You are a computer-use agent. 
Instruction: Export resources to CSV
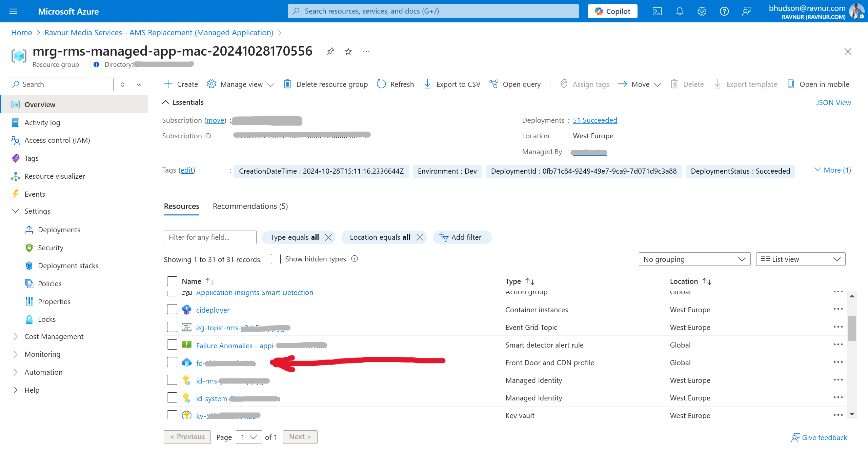(x=452, y=84)
